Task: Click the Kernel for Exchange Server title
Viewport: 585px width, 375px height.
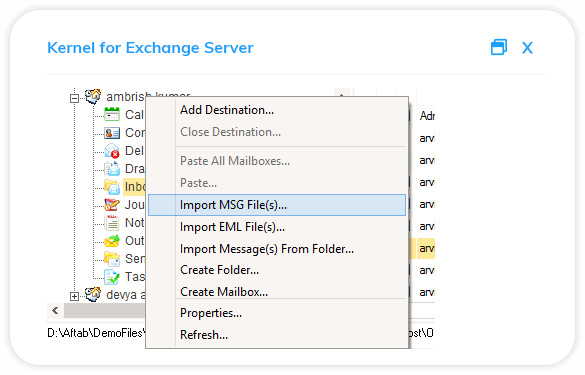Action: 150,48
